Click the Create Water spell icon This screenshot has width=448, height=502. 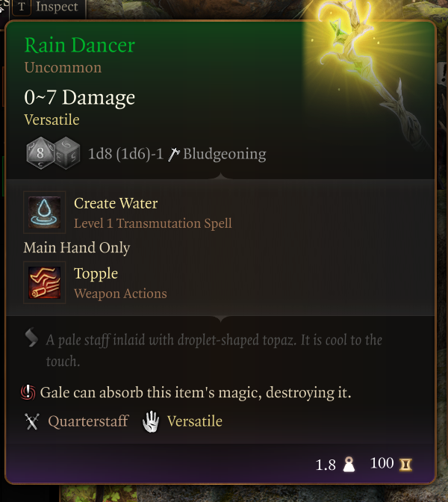[45, 212]
